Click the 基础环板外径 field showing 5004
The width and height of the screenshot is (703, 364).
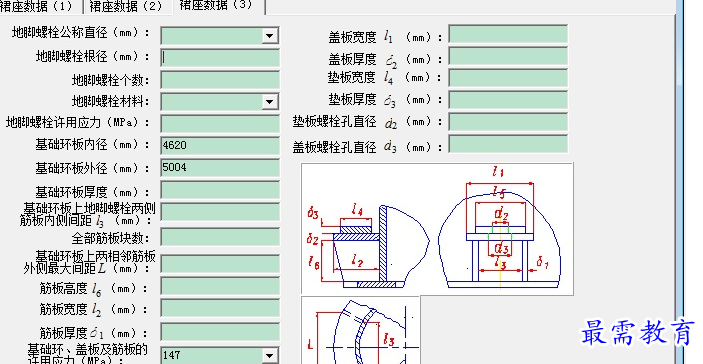220,168
